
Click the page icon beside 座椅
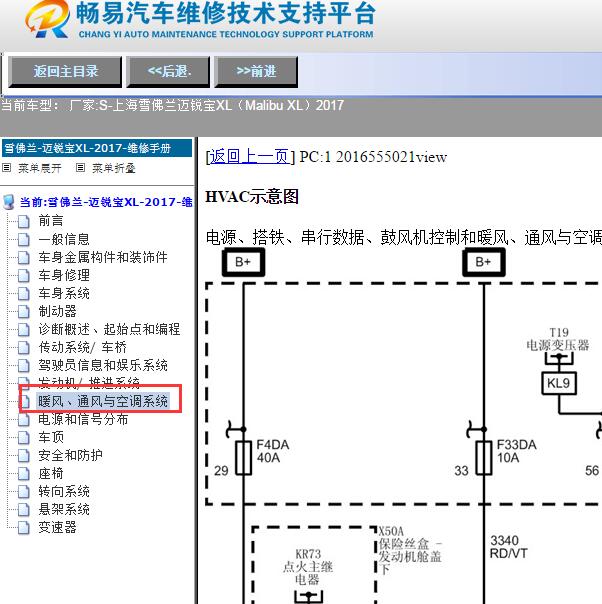[24, 474]
